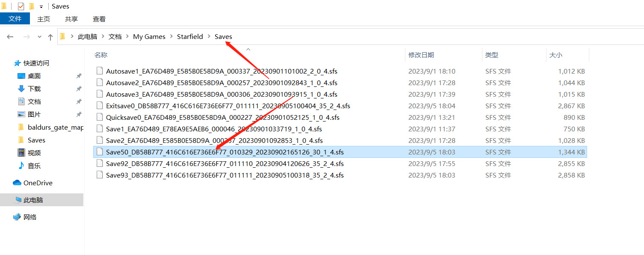Open the 音乐 folder in sidebar

click(x=34, y=166)
